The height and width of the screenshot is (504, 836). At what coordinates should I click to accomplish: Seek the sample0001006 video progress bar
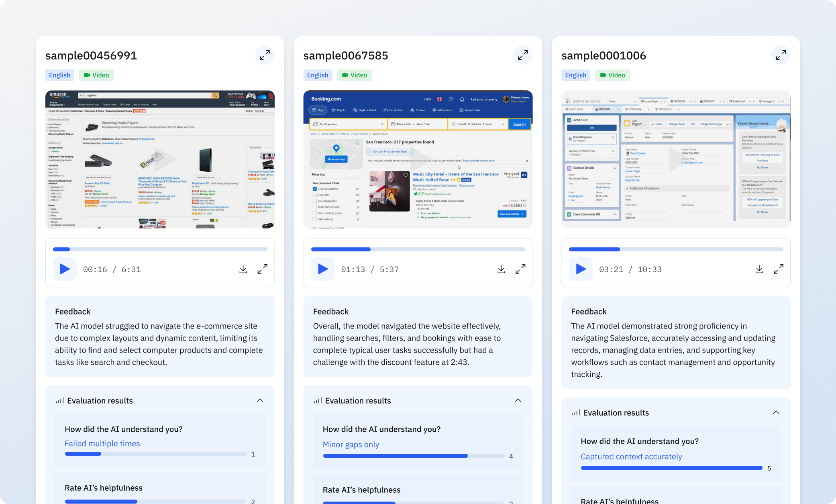pyautogui.click(x=676, y=249)
